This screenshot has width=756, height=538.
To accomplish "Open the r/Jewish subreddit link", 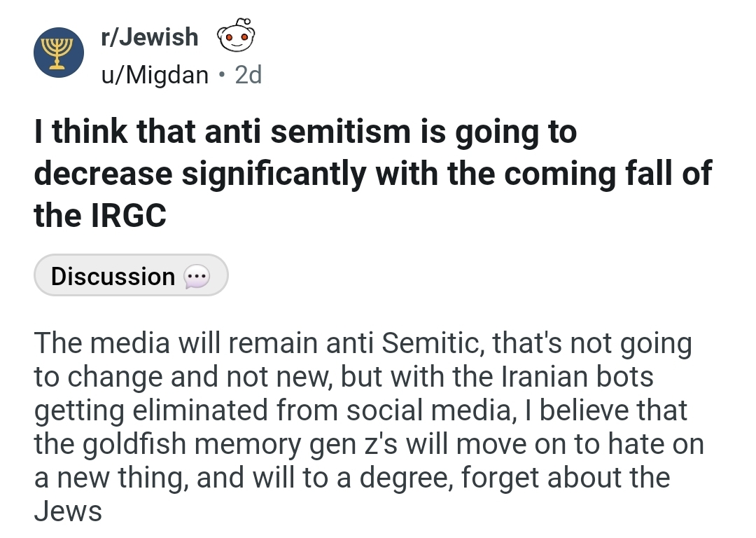I will [150, 37].
